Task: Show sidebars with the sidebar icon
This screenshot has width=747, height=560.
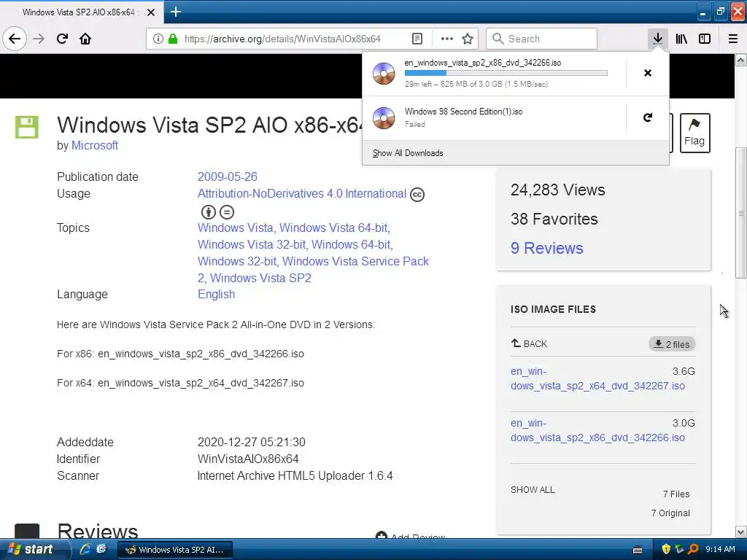Action: tap(705, 39)
